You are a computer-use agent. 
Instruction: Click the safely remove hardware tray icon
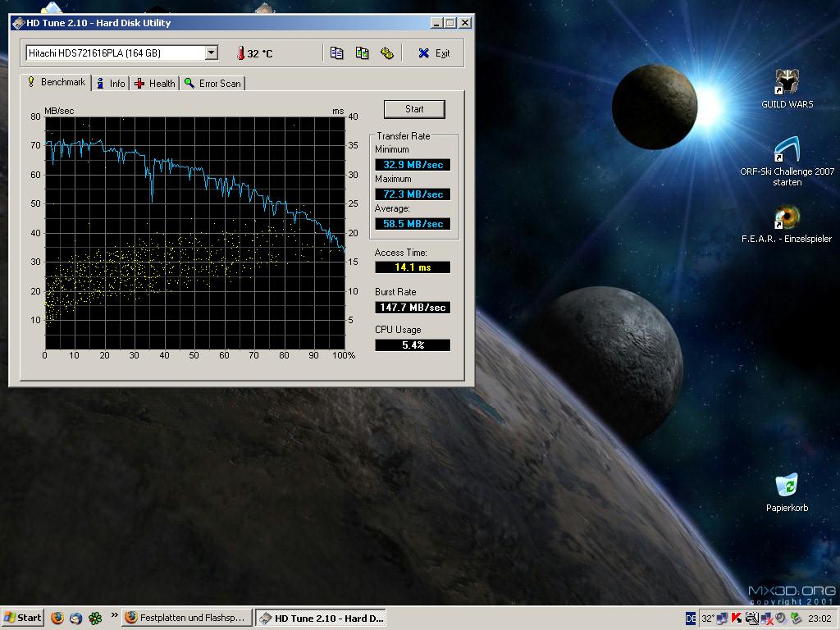[x=796, y=619]
